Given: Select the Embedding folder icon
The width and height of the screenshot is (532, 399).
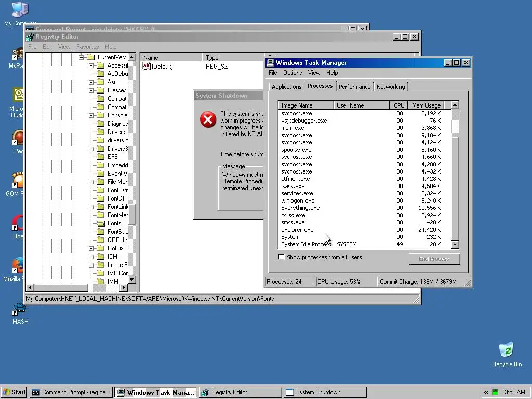Looking at the screenshot, I should 100,165.
